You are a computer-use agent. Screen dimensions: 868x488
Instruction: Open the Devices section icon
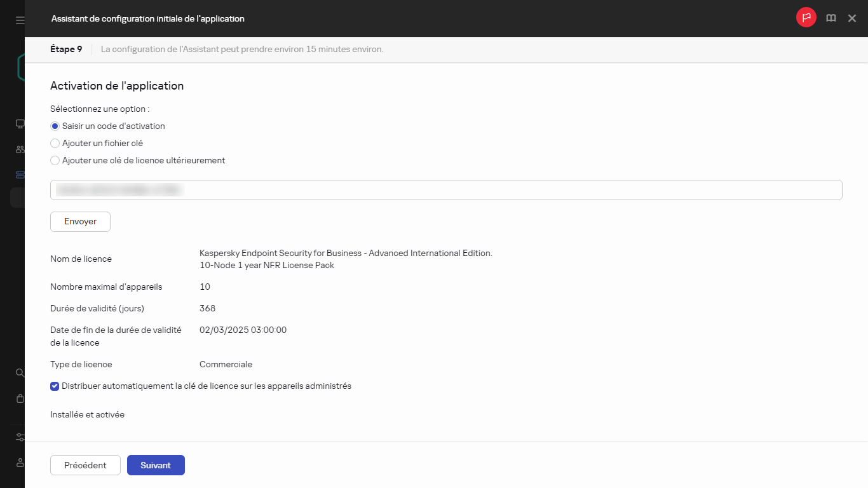coord(18,123)
